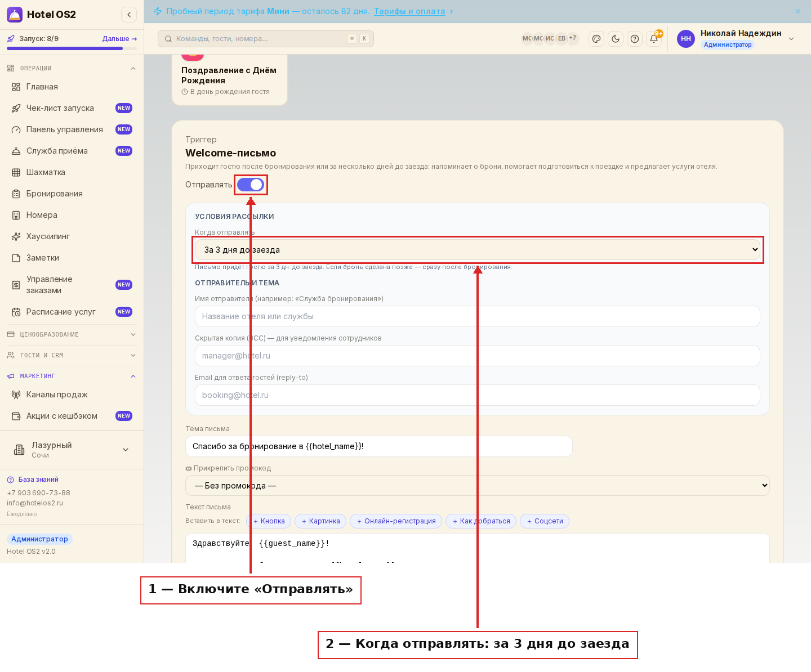Open the user menu for Николай Надеждин

pos(736,38)
